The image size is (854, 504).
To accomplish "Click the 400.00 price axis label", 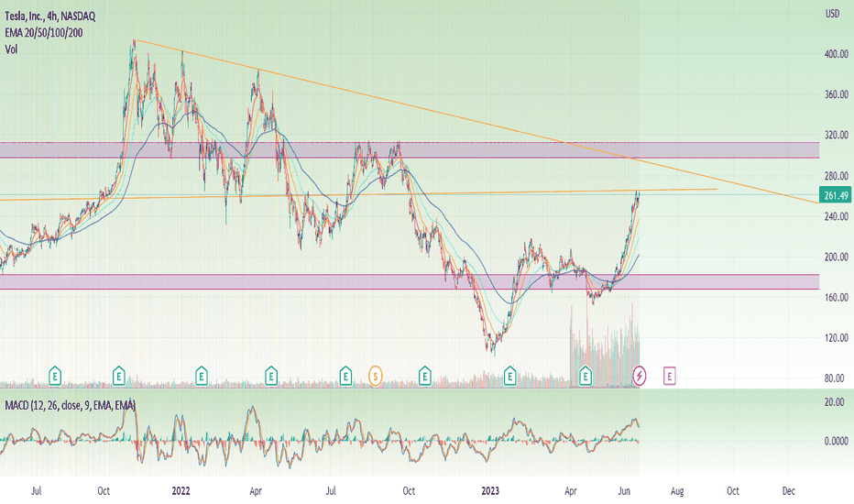I will coord(836,54).
